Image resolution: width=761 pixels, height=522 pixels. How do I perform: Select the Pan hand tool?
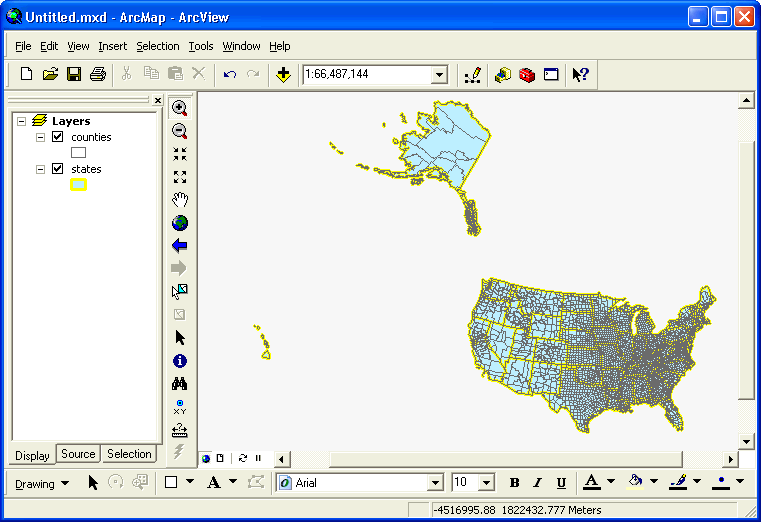pos(180,200)
